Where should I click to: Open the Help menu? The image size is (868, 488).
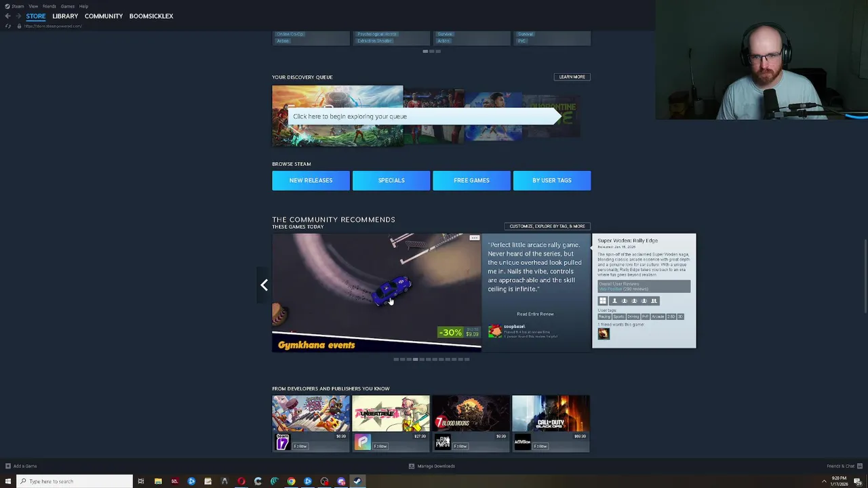click(83, 6)
